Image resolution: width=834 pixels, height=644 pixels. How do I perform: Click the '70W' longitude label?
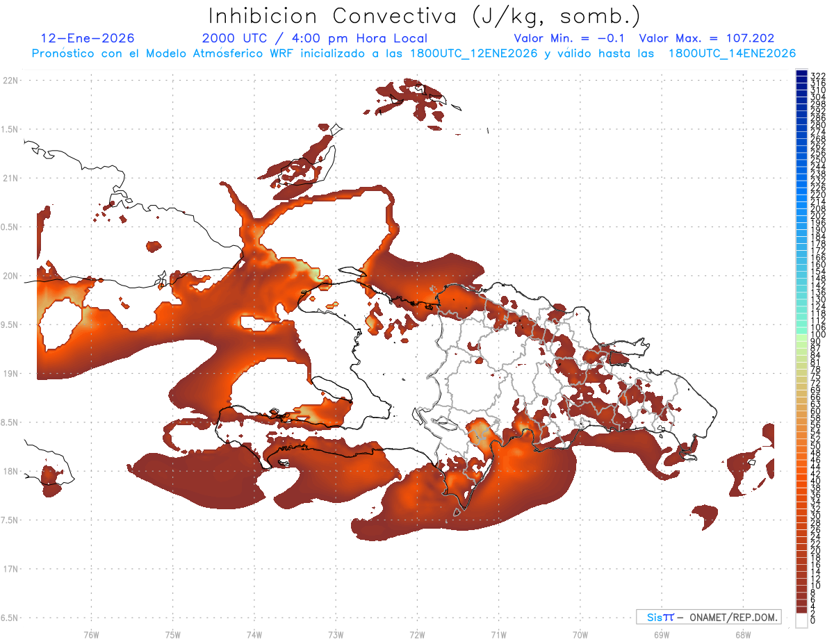[x=580, y=634]
